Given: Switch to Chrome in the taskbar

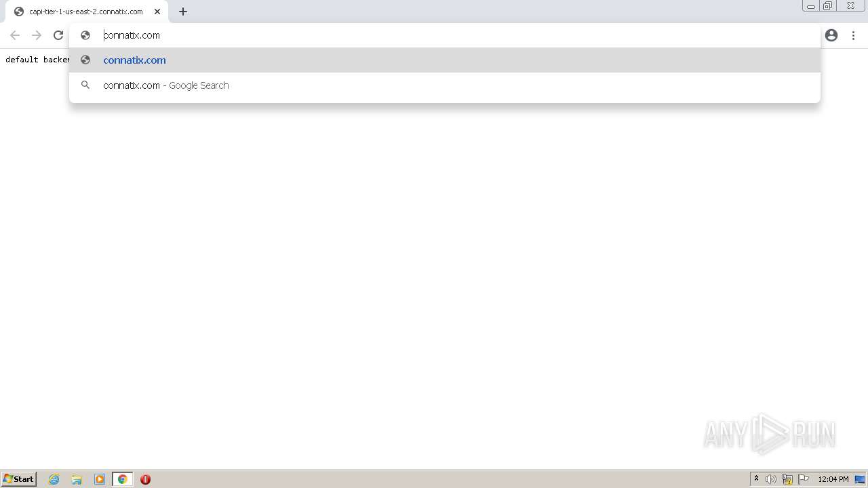Looking at the screenshot, I should coord(122,479).
